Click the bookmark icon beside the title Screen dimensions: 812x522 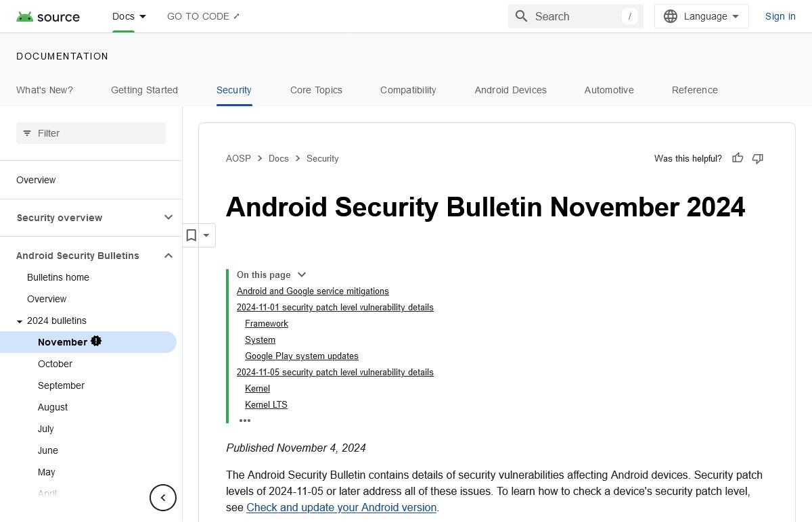pos(191,235)
